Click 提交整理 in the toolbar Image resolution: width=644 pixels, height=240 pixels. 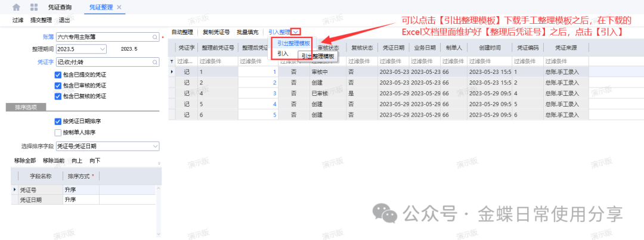point(41,20)
